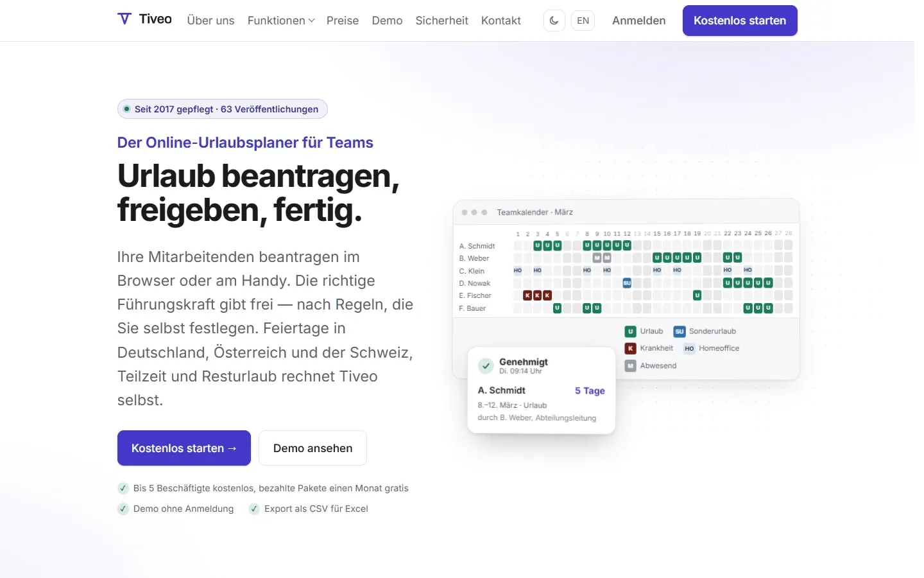This screenshot has height=578, width=924.
Task: Click 'Der Online-Urlaubsplaner für Teams' subtitle
Action: (x=245, y=143)
